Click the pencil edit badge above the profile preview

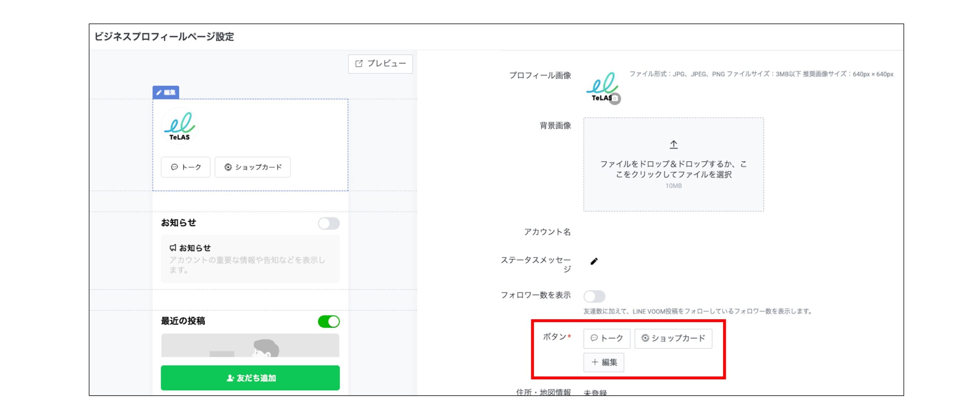point(165,92)
